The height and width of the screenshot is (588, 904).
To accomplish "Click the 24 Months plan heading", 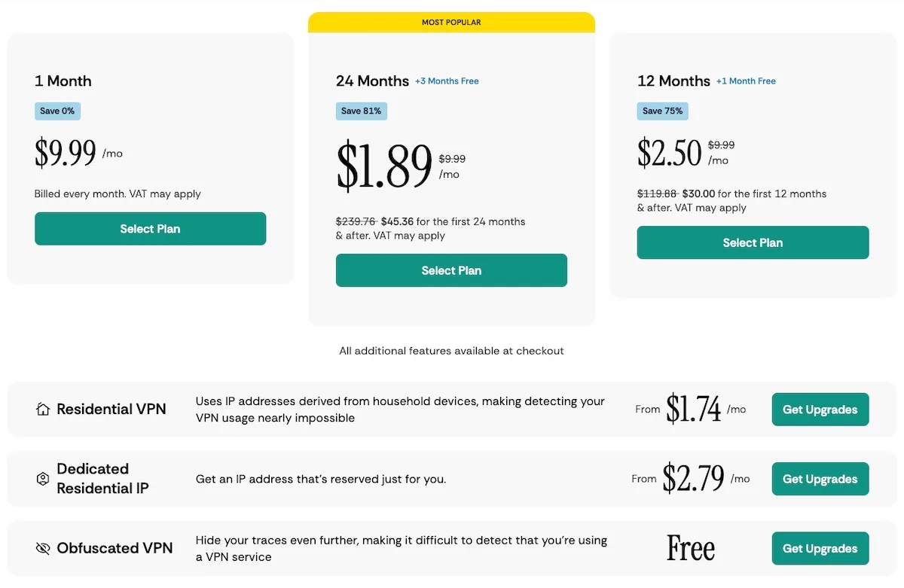I will pos(372,81).
